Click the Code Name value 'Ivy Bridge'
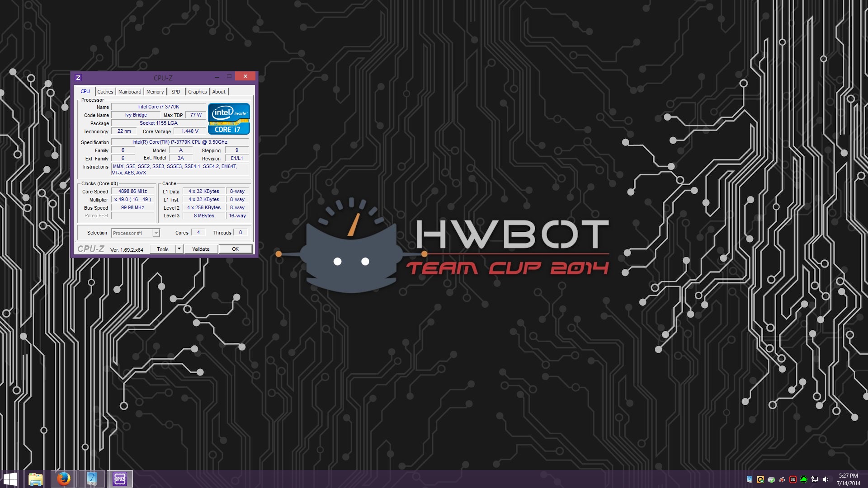Screen dimensions: 868x488 [x=136, y=115]
